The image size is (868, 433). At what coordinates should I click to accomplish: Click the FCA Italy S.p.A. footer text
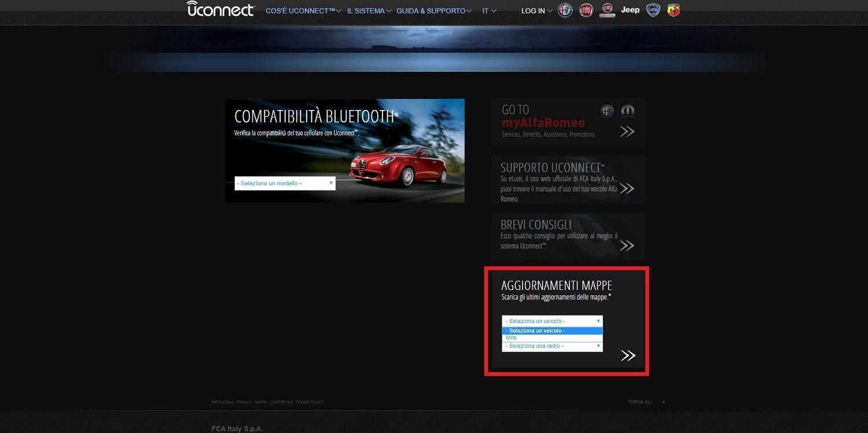[237, 429]
